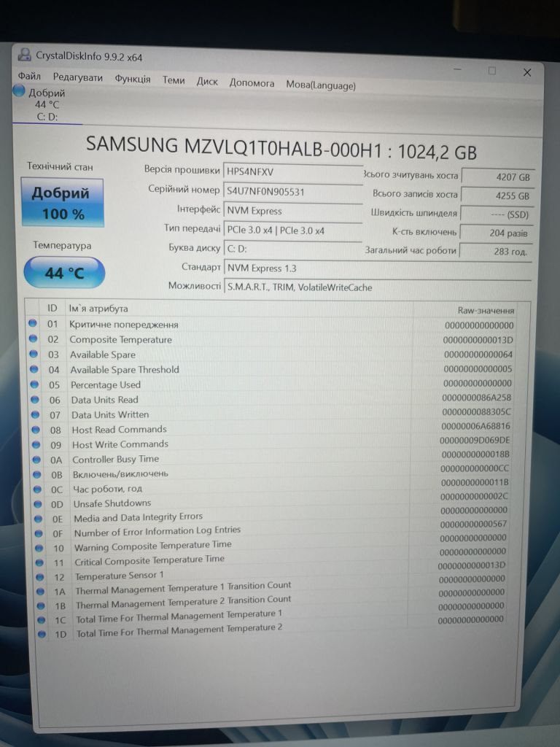Viewport: 560px width, 747px height.
Task: Click the drive letter field C: D:
Action: (x=293, y=249)
